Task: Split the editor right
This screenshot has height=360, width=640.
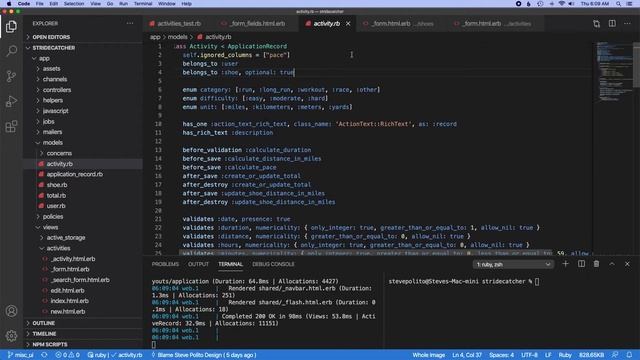Action: click(x=612, y=24)
